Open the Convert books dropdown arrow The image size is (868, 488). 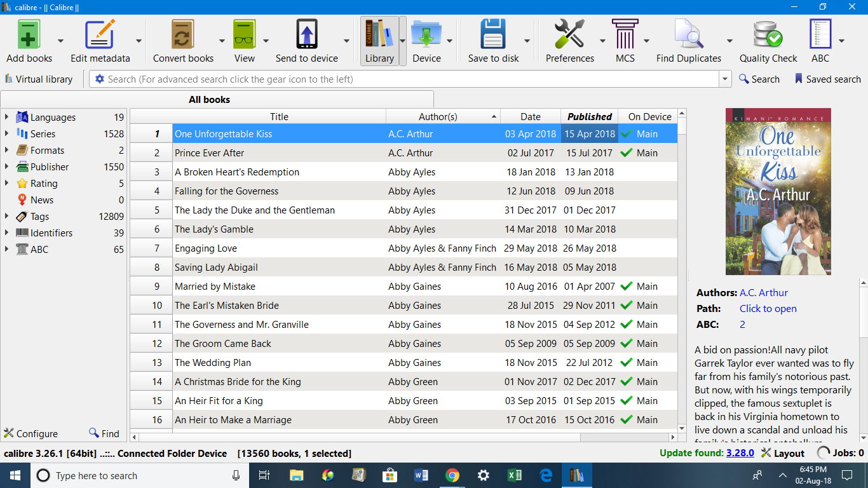[x=222, y=41]
